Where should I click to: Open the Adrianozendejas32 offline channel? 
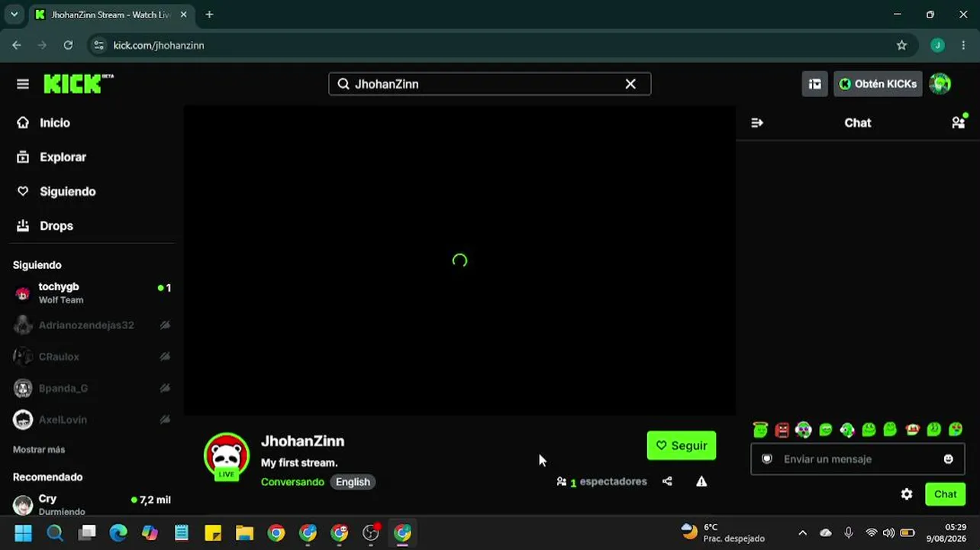click(92, 325)
